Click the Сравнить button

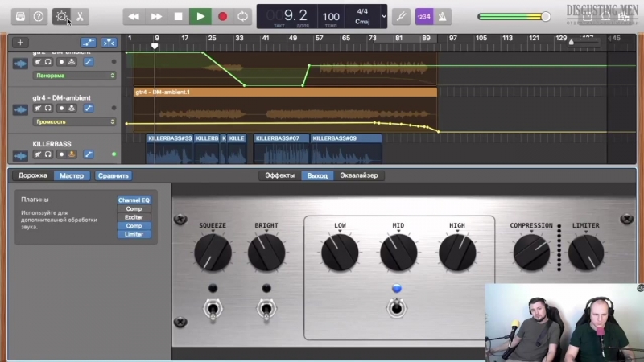pyautogui.click(x=113, y=175)
